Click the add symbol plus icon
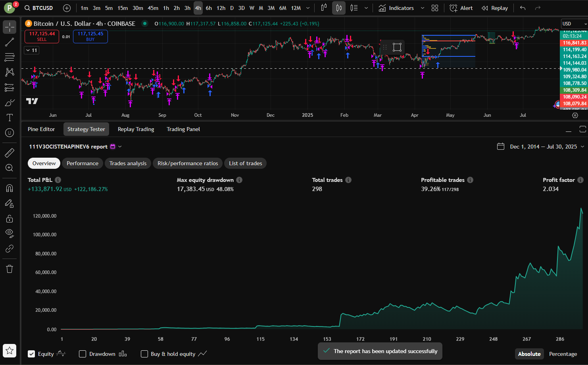This screenshot has height=365, width=588. pyautogui.click(x=67, y=8)
